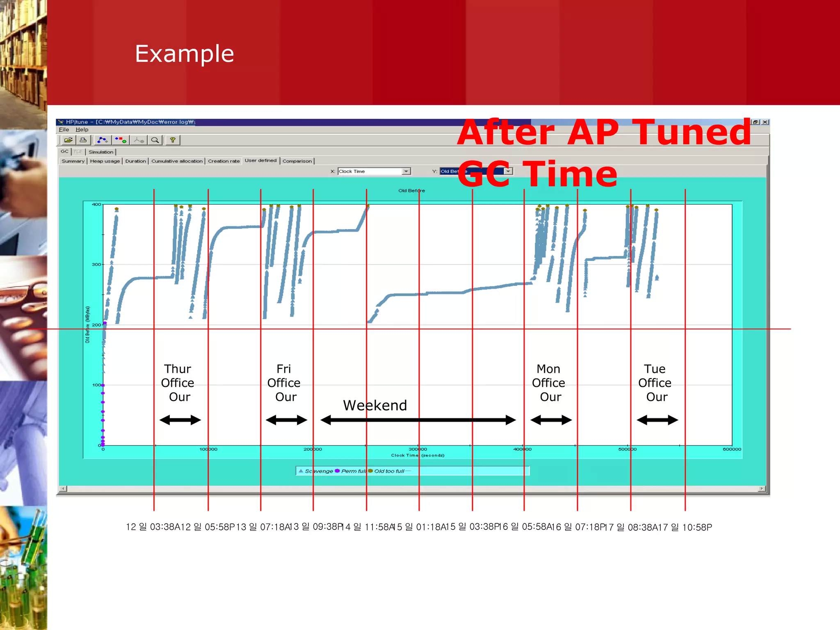Open the Help menu
The height and width of the screenshot is (630, 840).
click(82, 130)
